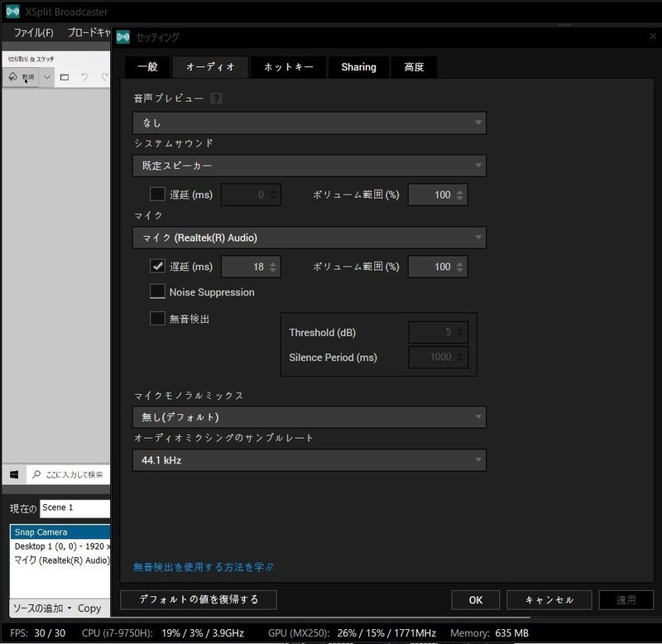
Task: Click the system sound delay field showing 0
Action: coord(251,195)
